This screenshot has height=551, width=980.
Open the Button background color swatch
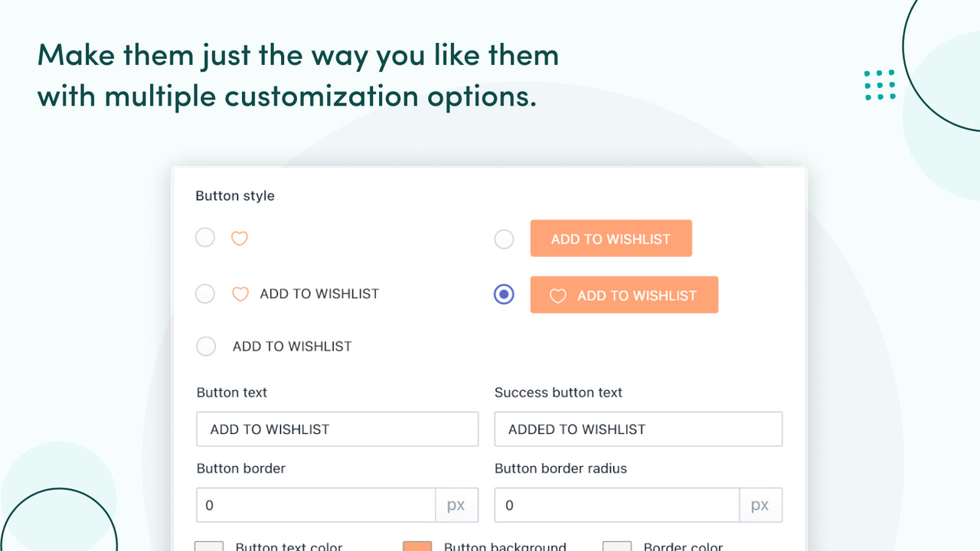417,546
